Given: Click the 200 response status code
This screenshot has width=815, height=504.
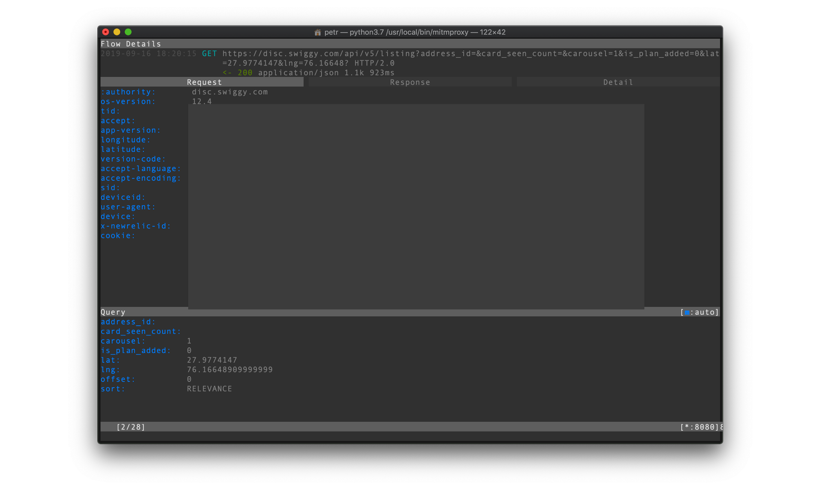Looking at the screenshot, I should [x=245, y=73].
